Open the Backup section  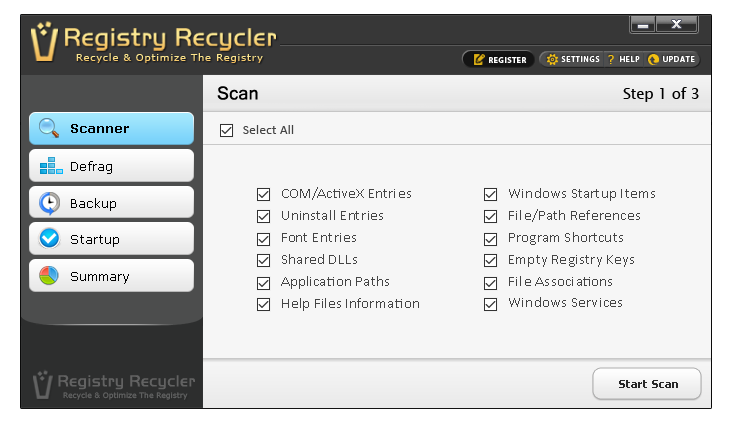[x=111, y=202]
